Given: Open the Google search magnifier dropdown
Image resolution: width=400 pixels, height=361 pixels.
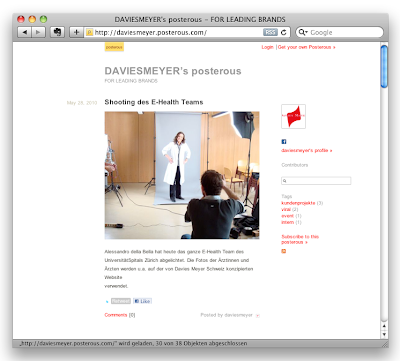Looking at the screenshot, I should click(x=303, y=32).
